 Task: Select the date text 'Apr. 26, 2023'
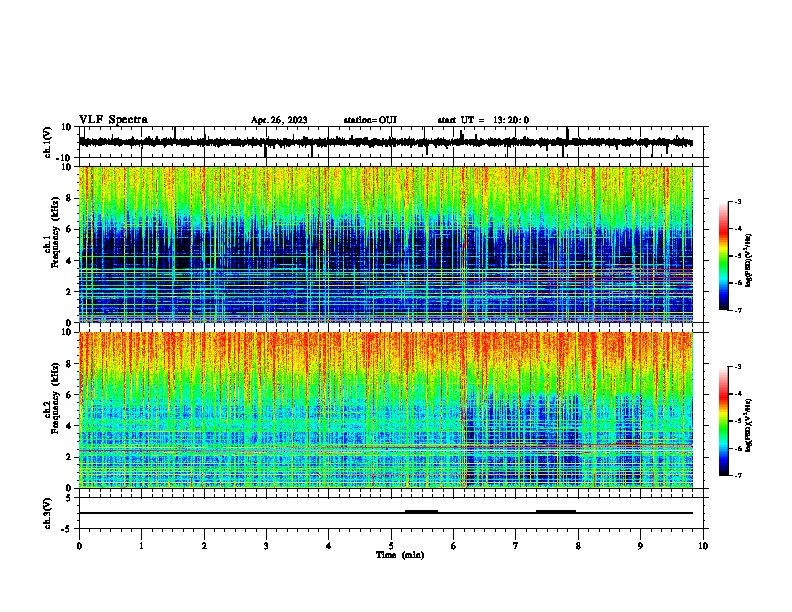(x=279, y=120)
